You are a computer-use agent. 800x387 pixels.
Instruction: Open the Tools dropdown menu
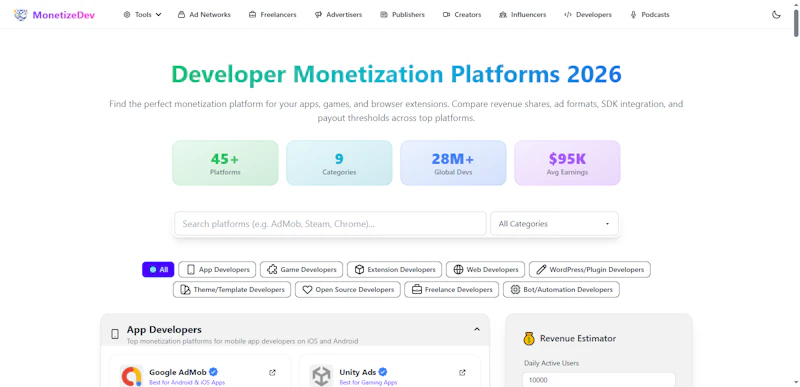pyautogui.click(x=142, y=15)
